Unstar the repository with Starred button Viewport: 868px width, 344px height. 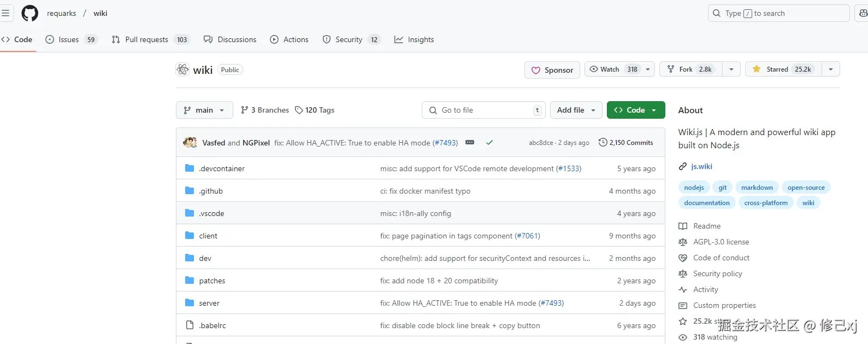tap(783, 69)
